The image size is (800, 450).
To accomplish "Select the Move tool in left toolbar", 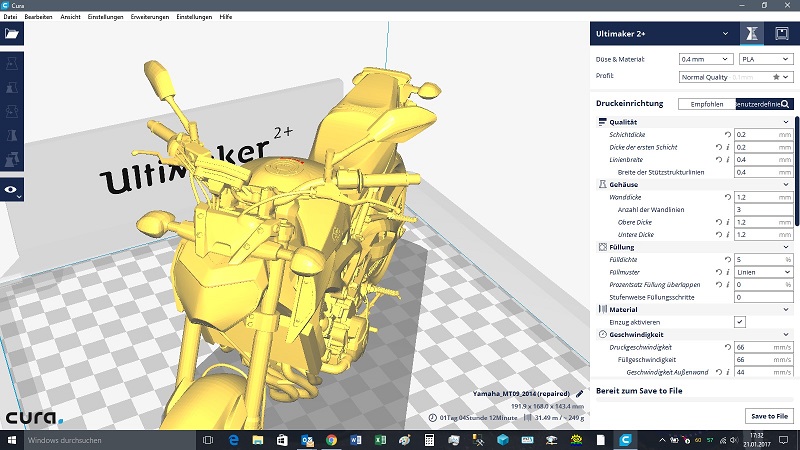I will [x=12, y=63].
